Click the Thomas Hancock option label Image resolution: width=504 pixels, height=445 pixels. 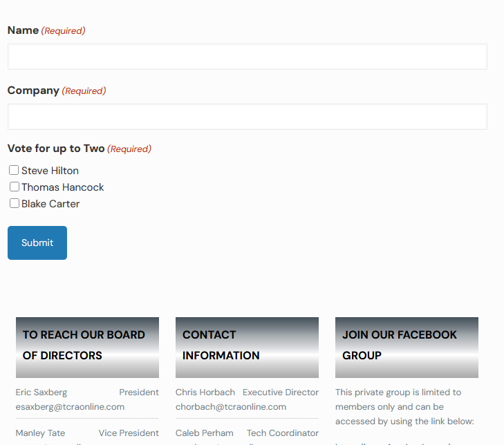[62, 187]
